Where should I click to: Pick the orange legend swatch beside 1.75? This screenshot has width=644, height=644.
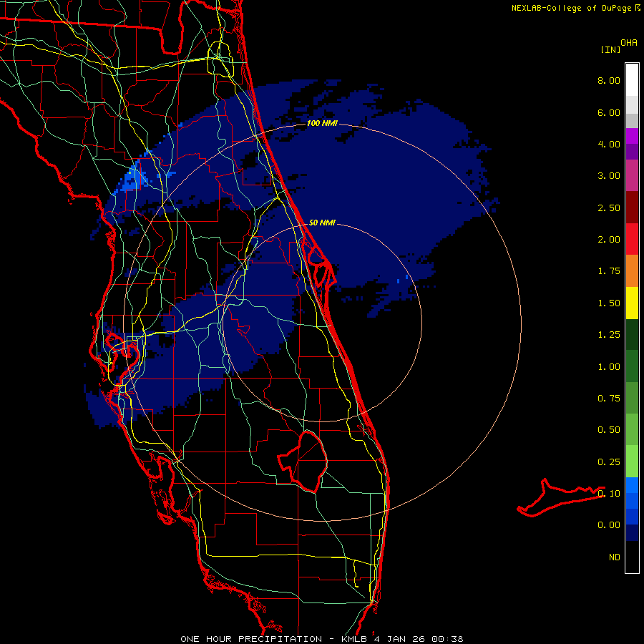[632, 271]
